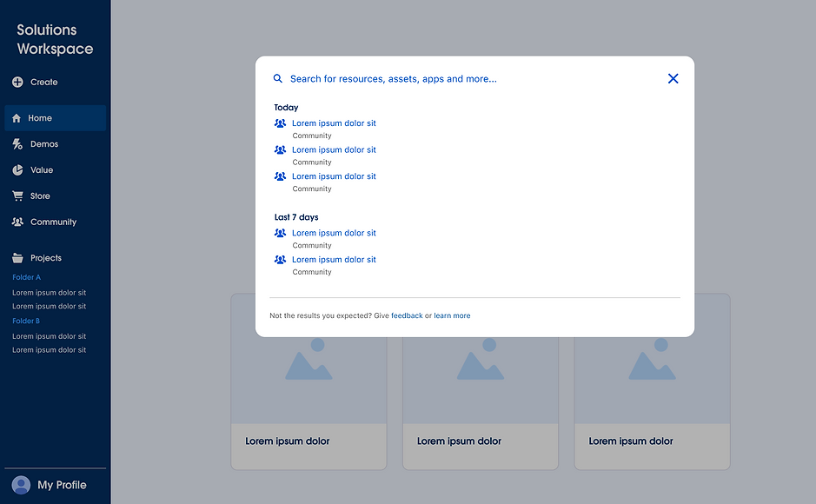Viewport: 816px width, 504px height.
Task: Click the Demos plug icon
Action: [x=17, y=144]
